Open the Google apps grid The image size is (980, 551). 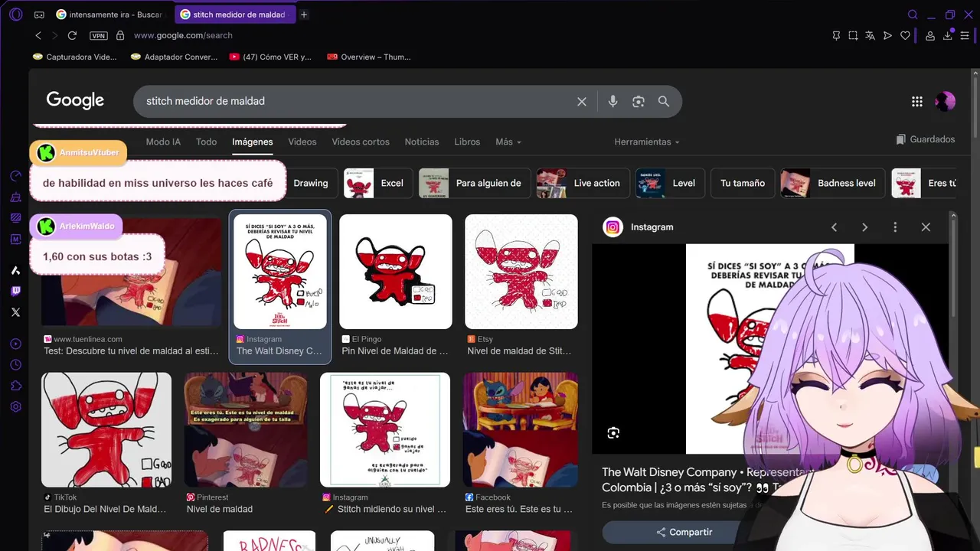pos(917,101)
